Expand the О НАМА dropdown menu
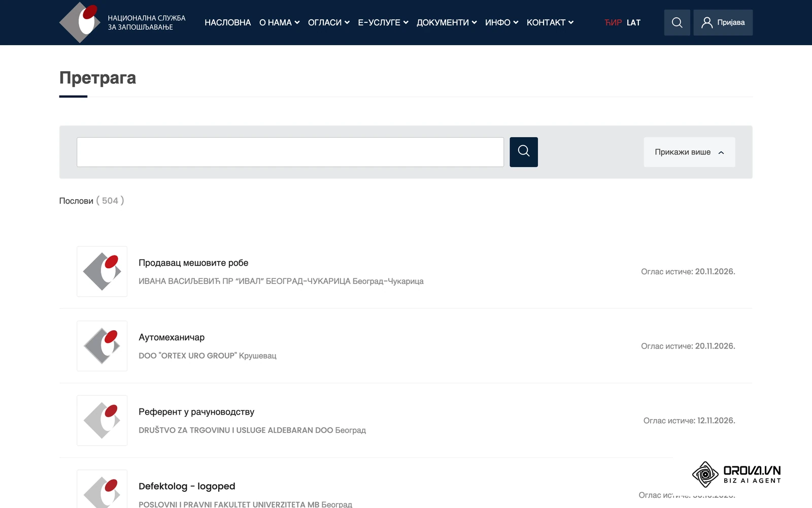Screen dimensions: 812x508 coord(280,22)
